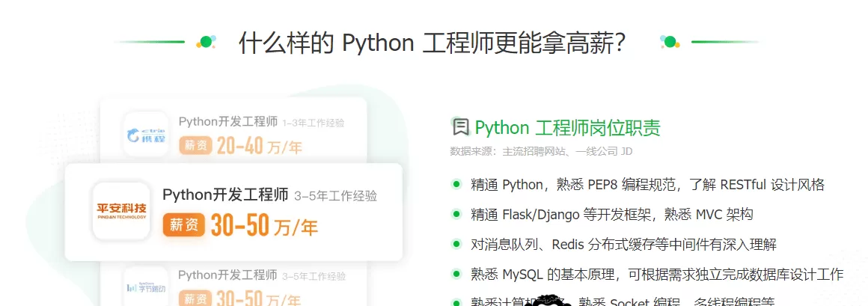Click the 字节跳动 company logo
Viewport: 868px width, 306px height.
point(146,288)
